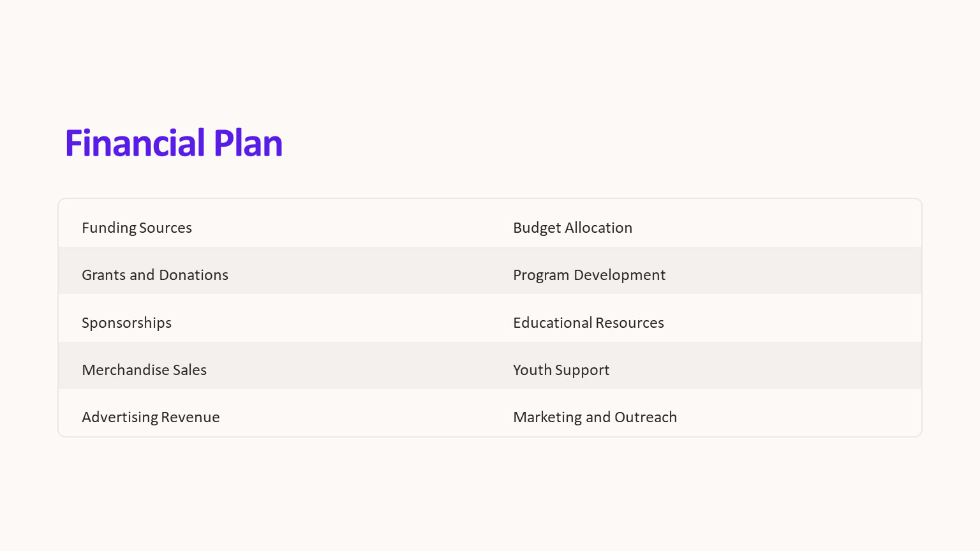Select the Budget Allocation header cell
The height and width of the screenshot is (551, 980).
pyautogui.click(x=572, y=228)
